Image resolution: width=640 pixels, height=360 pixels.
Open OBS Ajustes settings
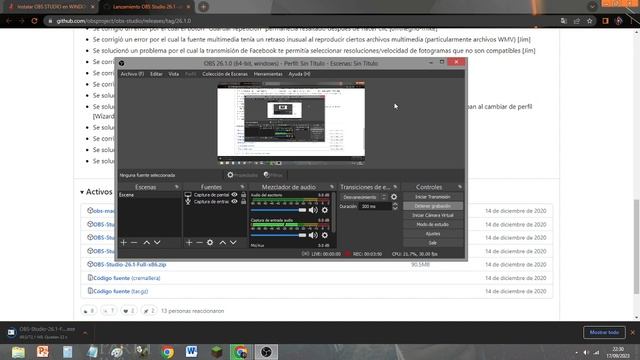[x=433, y=234]
